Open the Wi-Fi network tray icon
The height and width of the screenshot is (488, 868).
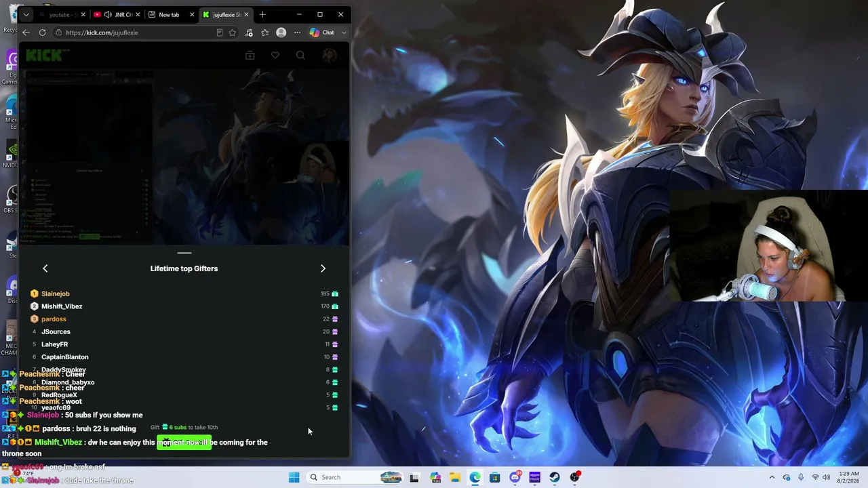coord(815,477)
